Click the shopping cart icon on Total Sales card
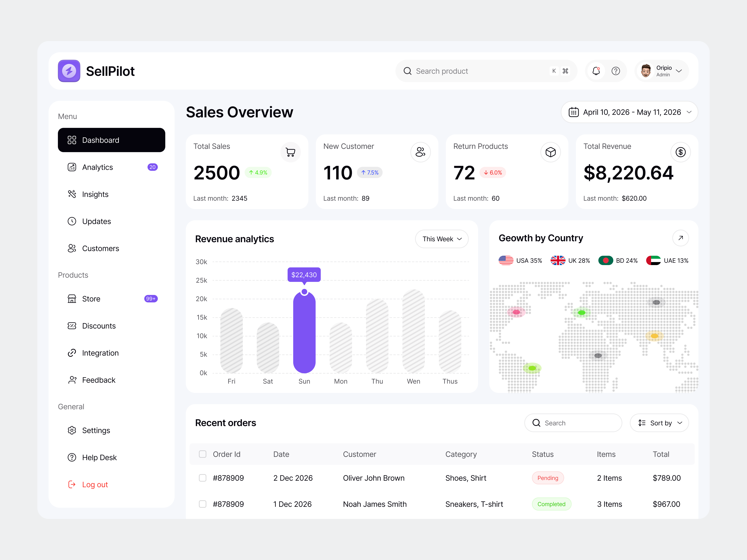 290,152
